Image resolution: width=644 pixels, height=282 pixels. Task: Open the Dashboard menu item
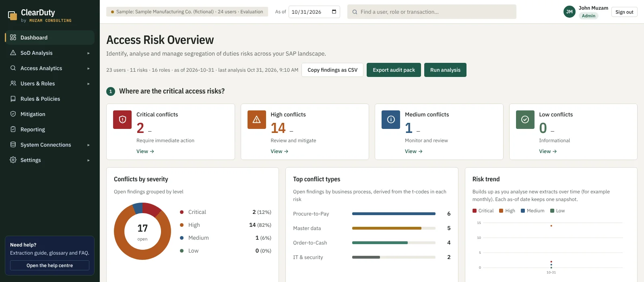50,37
